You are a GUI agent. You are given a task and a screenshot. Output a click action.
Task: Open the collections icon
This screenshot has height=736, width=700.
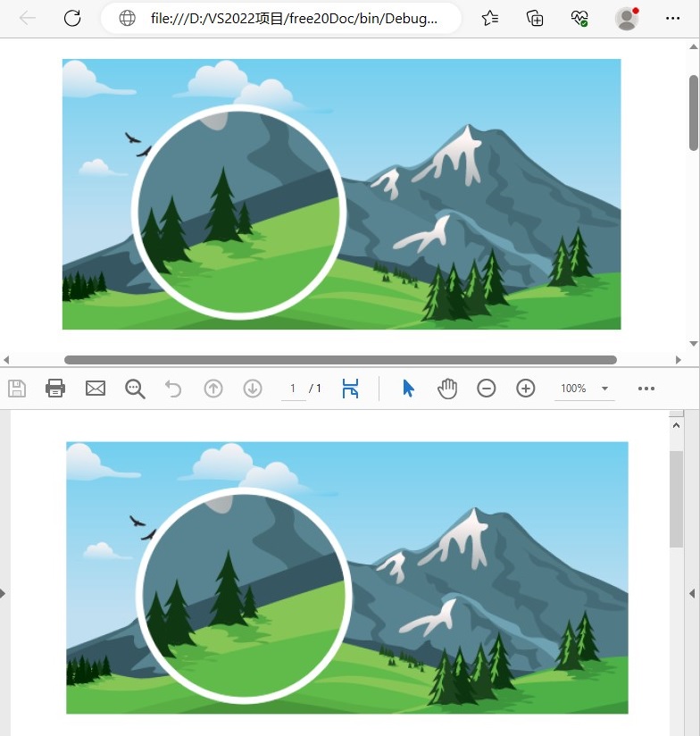coord(535,18)
